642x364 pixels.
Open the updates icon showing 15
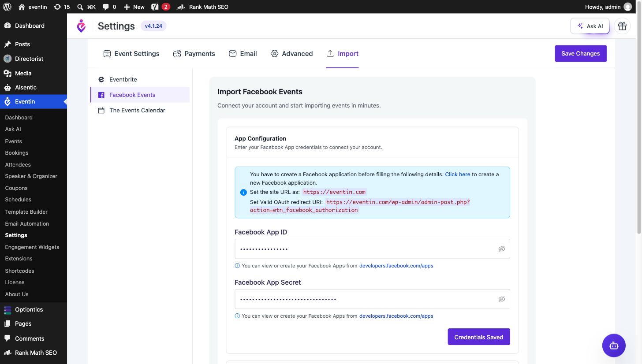[57, 7]
